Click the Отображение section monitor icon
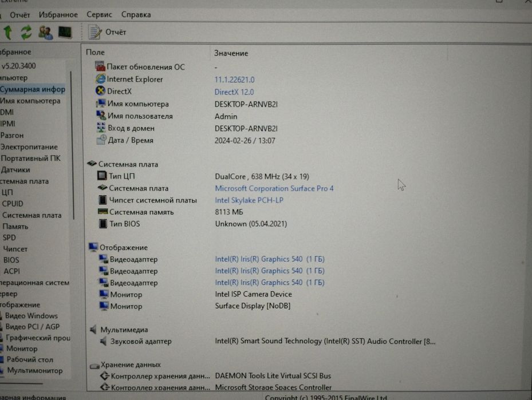The height and width of the screenshot is (400, 532). [x=93, y=247]
